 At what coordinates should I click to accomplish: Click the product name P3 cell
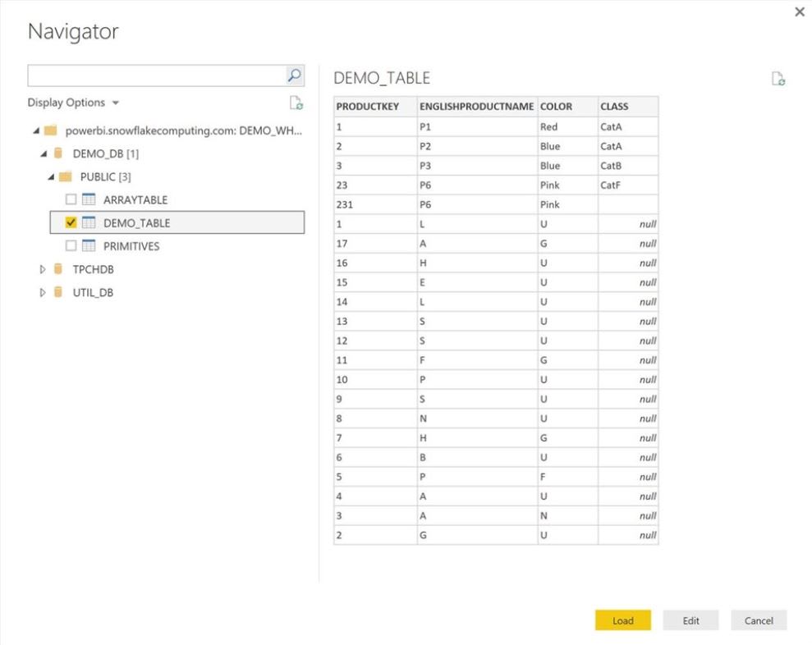477,166
